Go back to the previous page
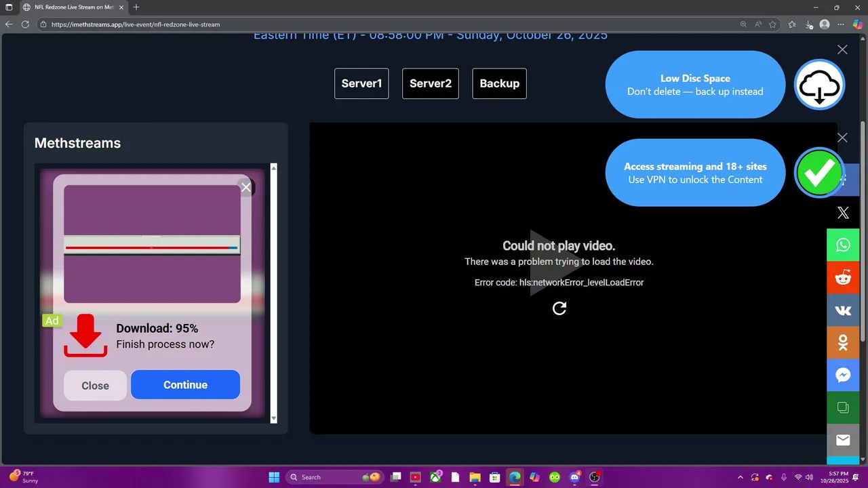Viewport: 868px width, 488px height. (x=9, y=24)
